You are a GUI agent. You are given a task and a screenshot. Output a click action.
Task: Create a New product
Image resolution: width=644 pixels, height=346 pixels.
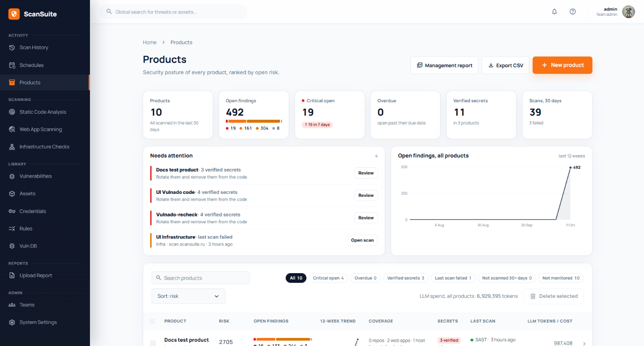(x=562, y=65)
